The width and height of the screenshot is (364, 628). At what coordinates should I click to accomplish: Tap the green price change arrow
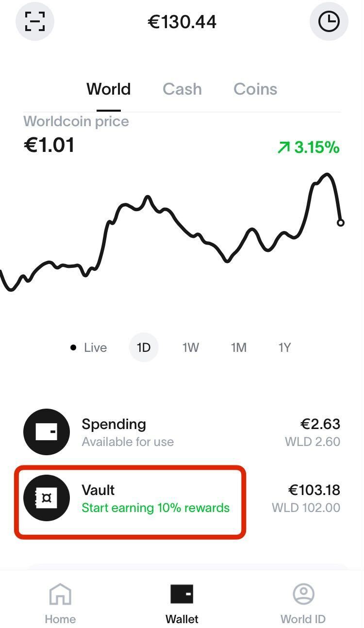point(283,148)
